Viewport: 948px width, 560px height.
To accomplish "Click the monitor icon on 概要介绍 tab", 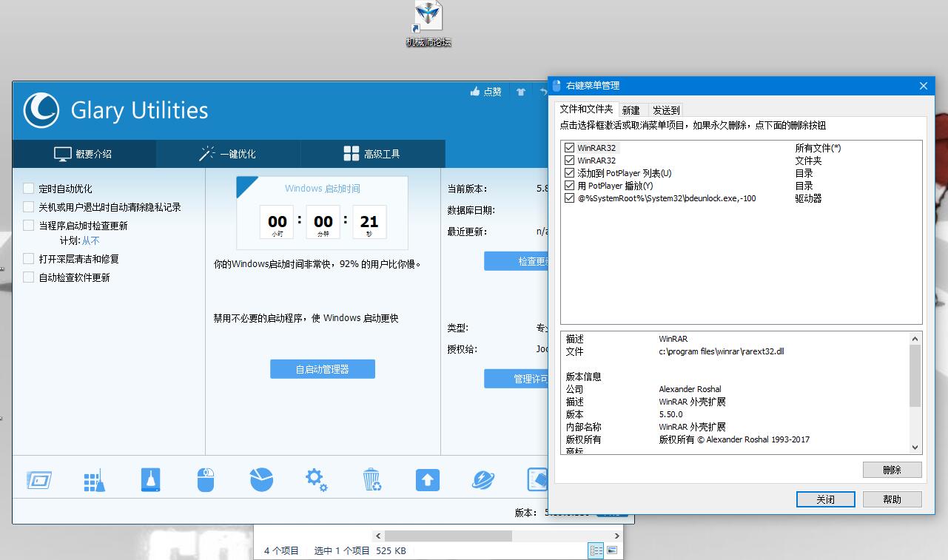I will (x=62, y=154).
